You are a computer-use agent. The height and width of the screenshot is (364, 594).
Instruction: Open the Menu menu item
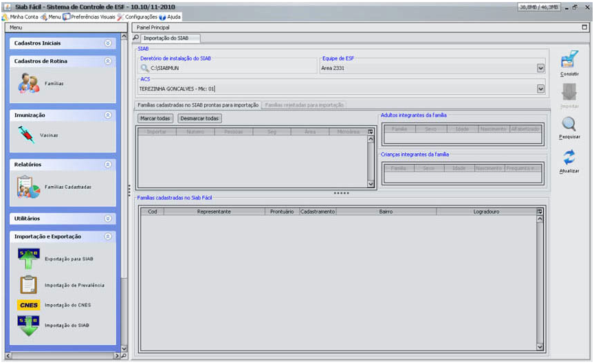point(51,16)
